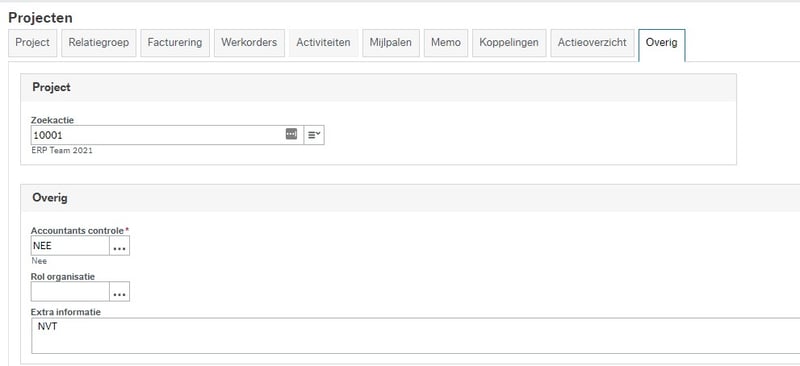800x366 pixels.
Task: Click the Accountants controle field showing NEE
Action: 70,246
